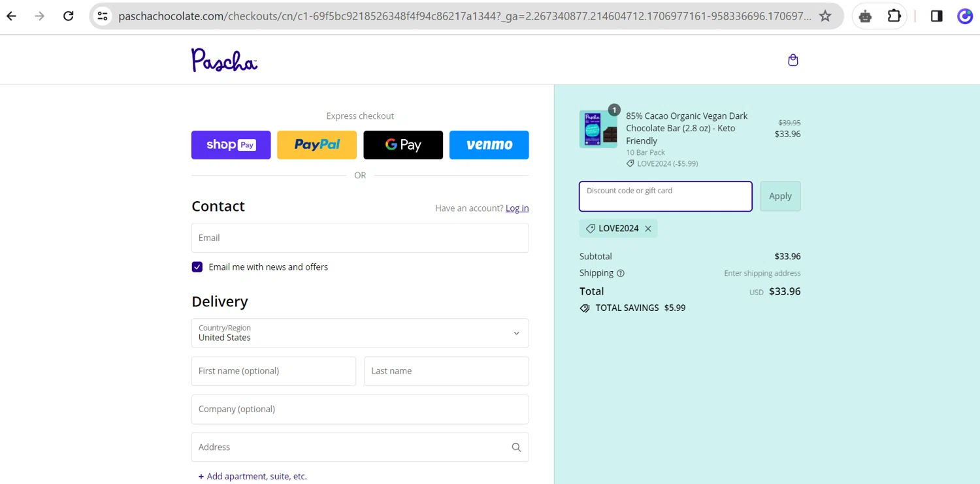Open the Country/Region dropdown
This screenshot has width=980, height=484.
[360, 333]
